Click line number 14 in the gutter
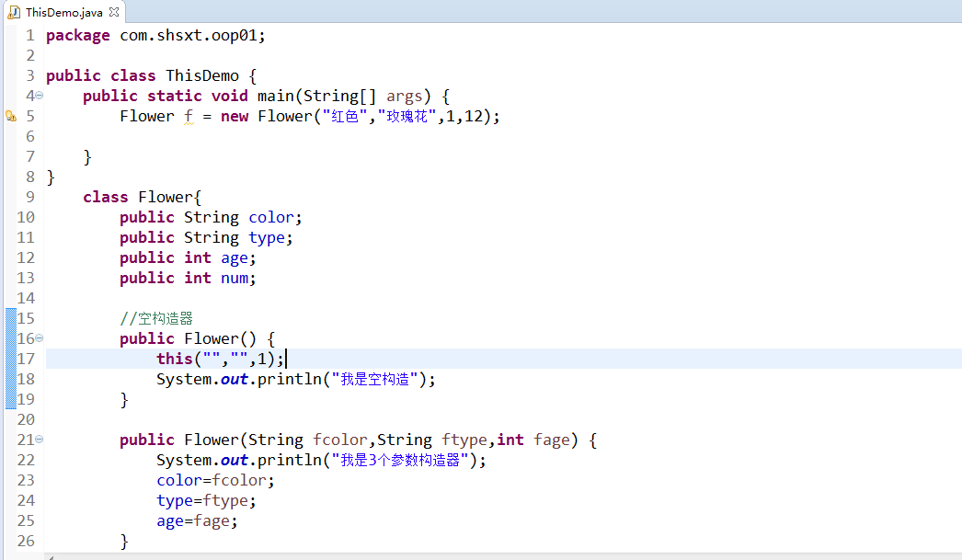The width and height of the screenshot is (962, 560). point(26,298)
